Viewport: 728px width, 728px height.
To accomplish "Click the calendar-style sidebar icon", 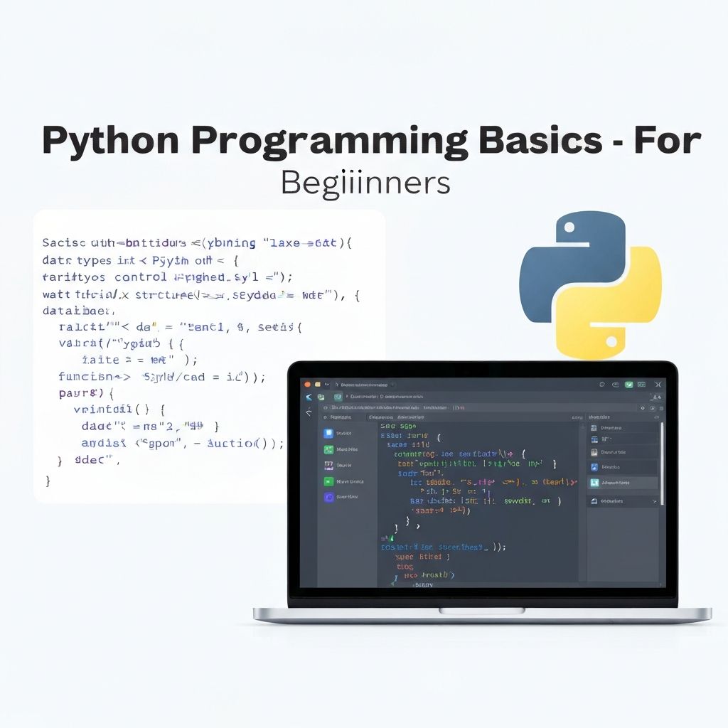I will point(328,466).
